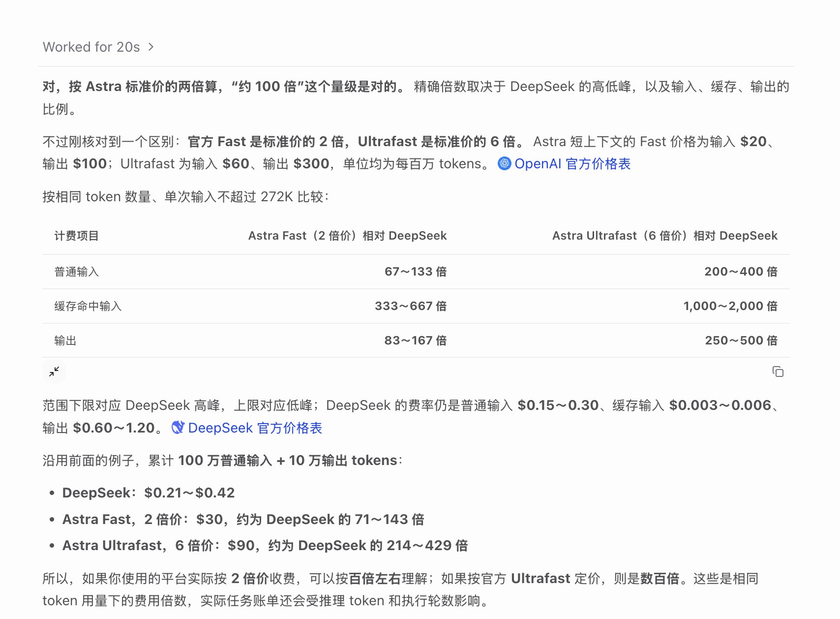840x619 pixels.
Task: Collapse the table with the shrink icon
Action: point(54,371)
